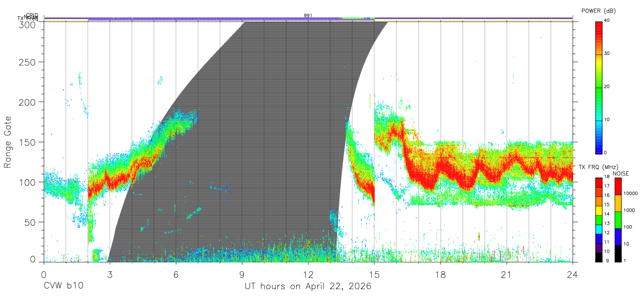The image size is (644, 297).
Task: Pick the blue segment in NOISE bar
Action: tap(618, 237)
